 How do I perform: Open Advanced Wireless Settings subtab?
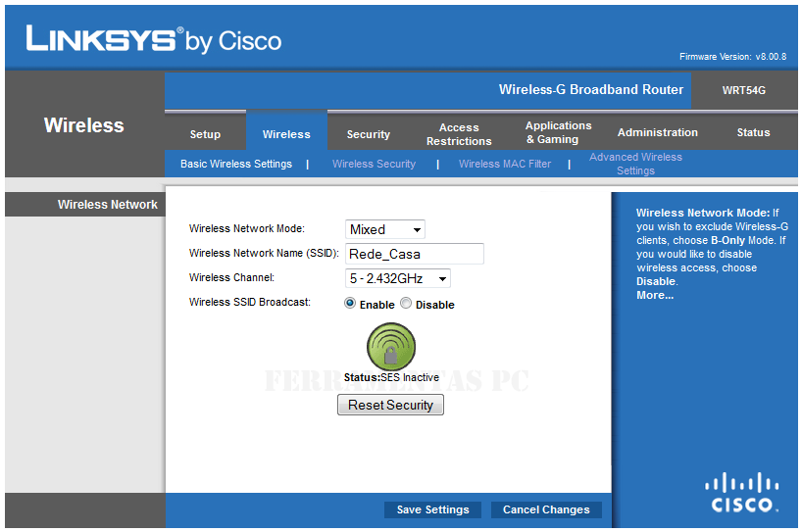pos(635,164)
